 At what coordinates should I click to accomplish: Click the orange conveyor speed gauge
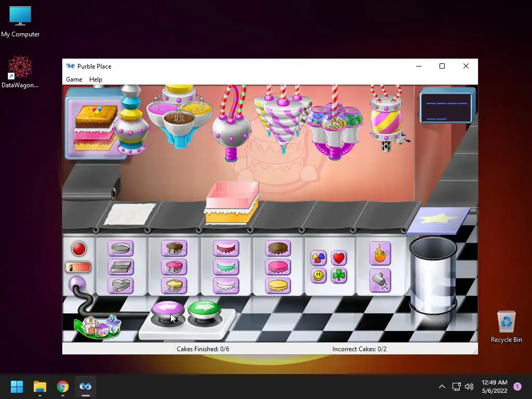coord(78,268)
